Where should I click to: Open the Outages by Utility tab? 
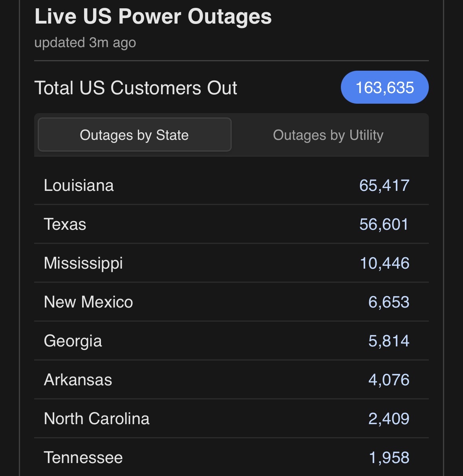[328, 135]
